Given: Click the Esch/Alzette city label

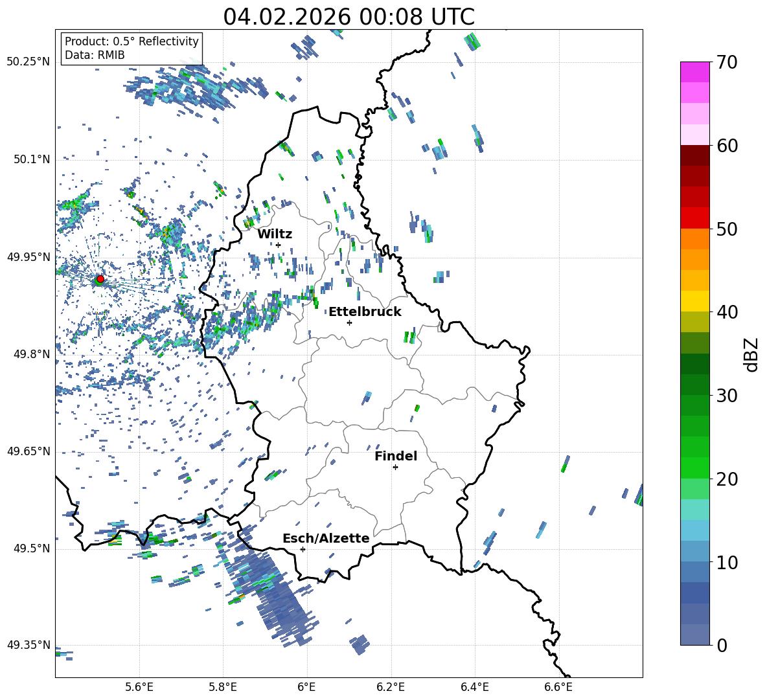Looking at the screenshot, I should 326,538.
